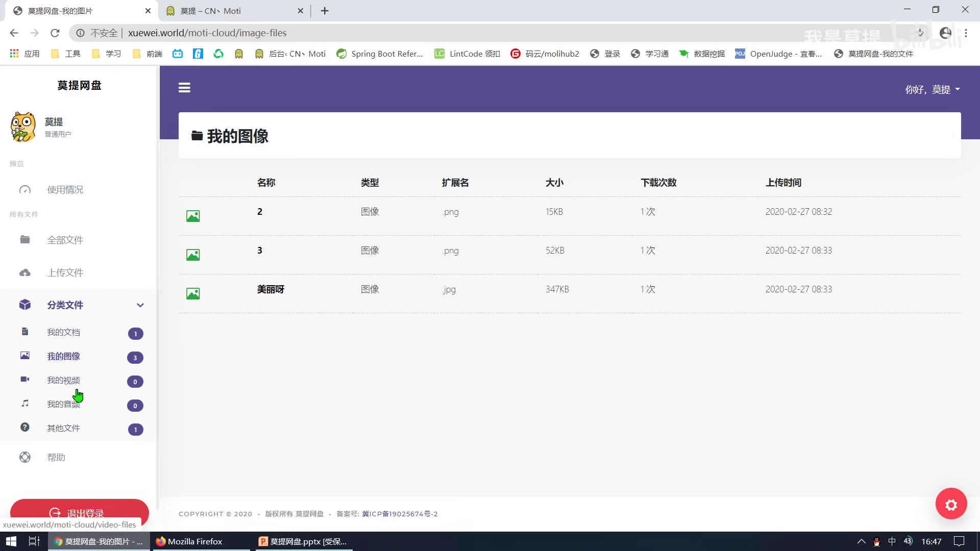Open the 帮助 help link
The image size is (980, 551).
tap(56, 457)
